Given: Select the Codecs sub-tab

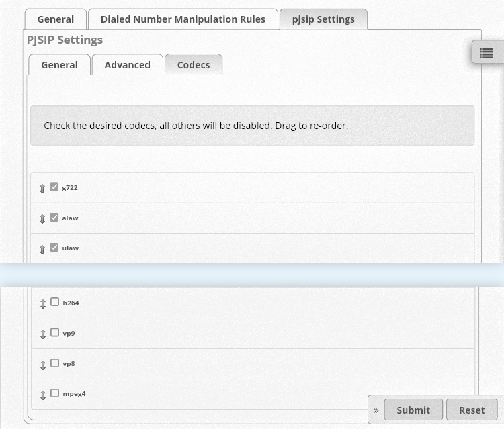Looking at the screenshot, I should pos(194,65).
